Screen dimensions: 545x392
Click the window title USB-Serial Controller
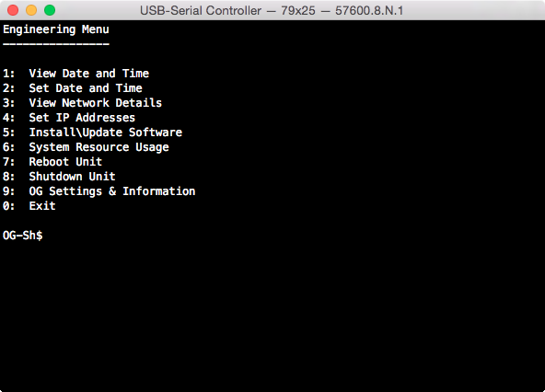tap(201, 11)
